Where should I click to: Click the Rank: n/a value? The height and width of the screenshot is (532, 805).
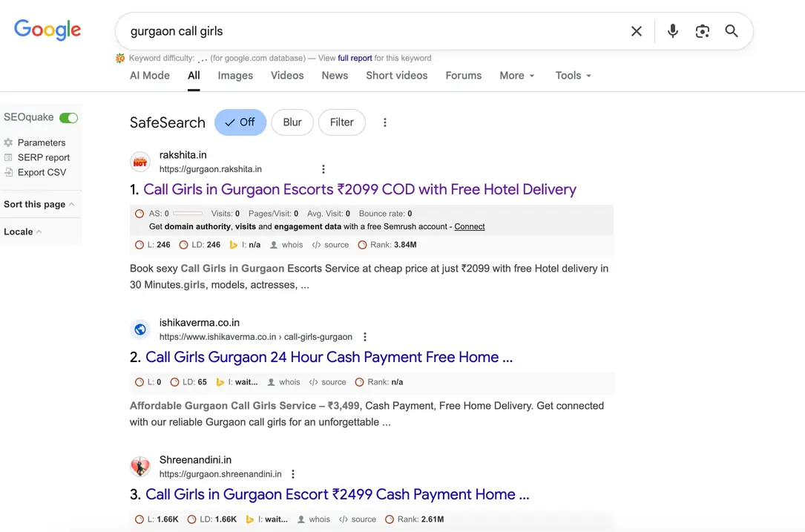[x=397, y=382]
